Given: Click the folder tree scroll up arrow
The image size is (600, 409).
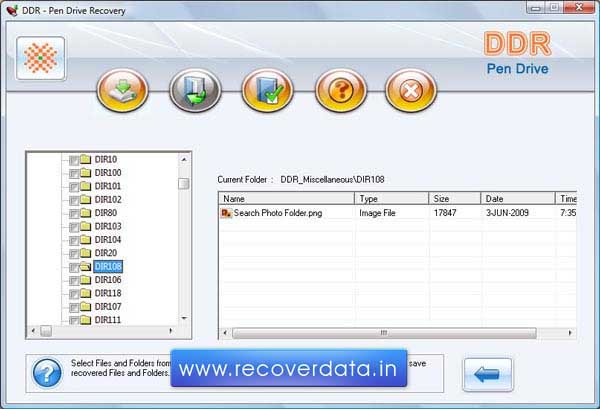Looking at the screenshot, I should (184, 159).
